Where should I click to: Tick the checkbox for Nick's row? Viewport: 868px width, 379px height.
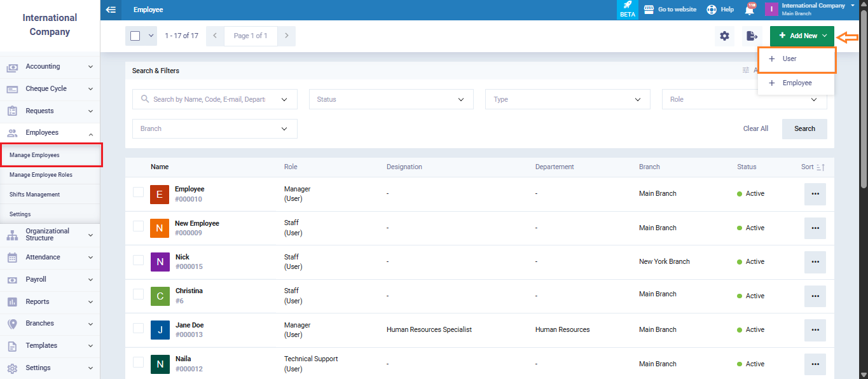[138, 260]
